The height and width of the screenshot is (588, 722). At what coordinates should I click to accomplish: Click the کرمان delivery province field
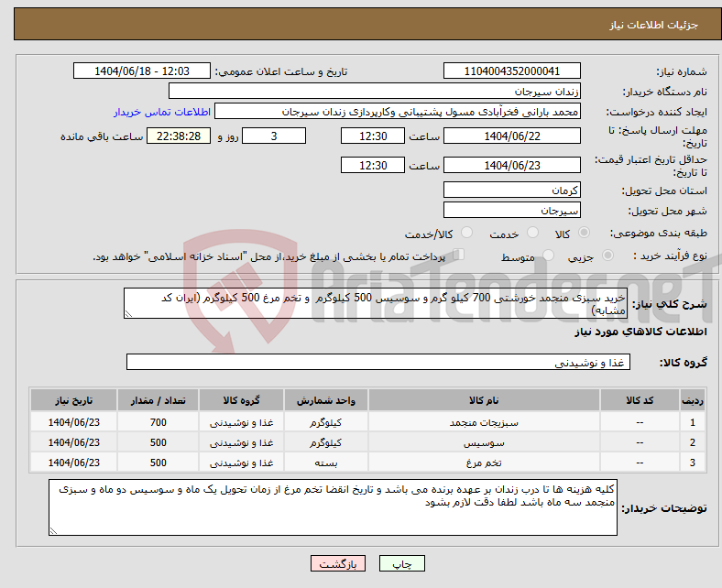click(x=511, y=191)
